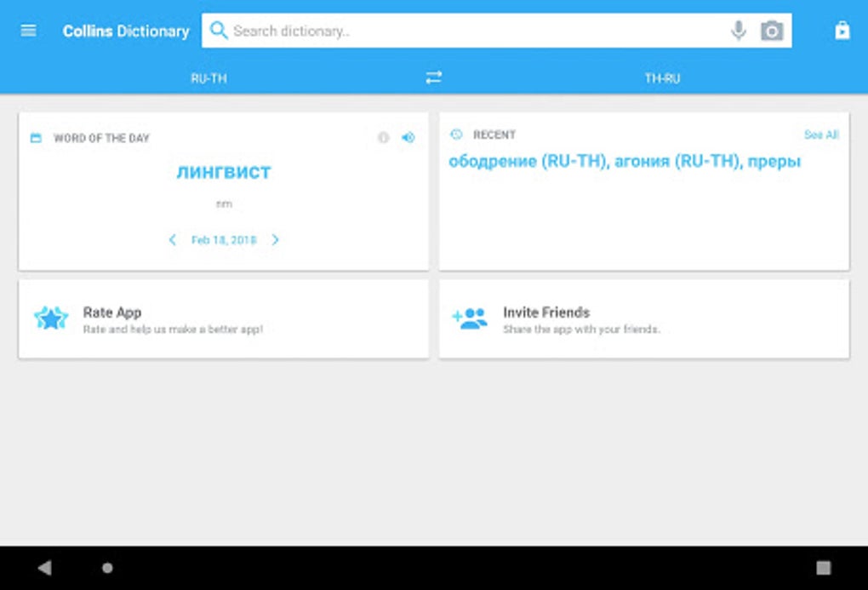Tap the Android home button
868x590 pixels.
[x=107, y=567]
